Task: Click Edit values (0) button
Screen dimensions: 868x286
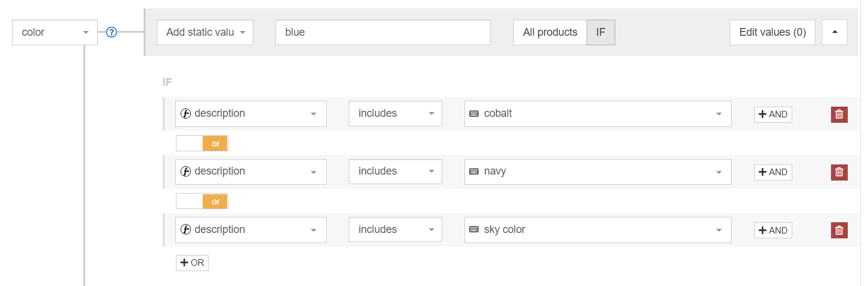Action: point(772,32)
